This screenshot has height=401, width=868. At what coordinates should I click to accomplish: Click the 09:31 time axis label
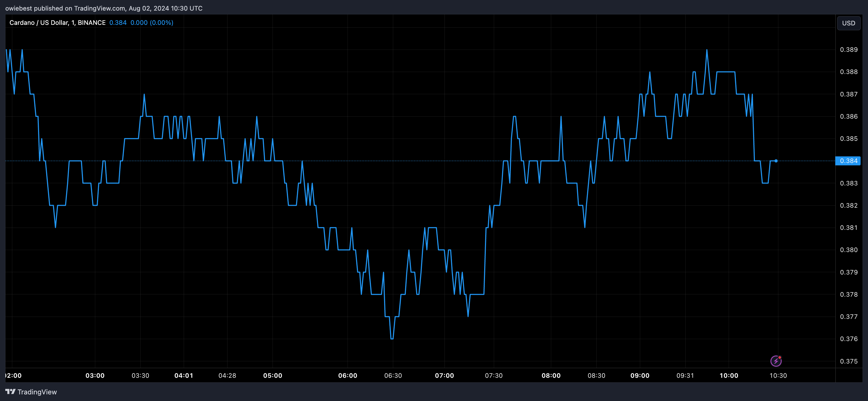point(685,375)
